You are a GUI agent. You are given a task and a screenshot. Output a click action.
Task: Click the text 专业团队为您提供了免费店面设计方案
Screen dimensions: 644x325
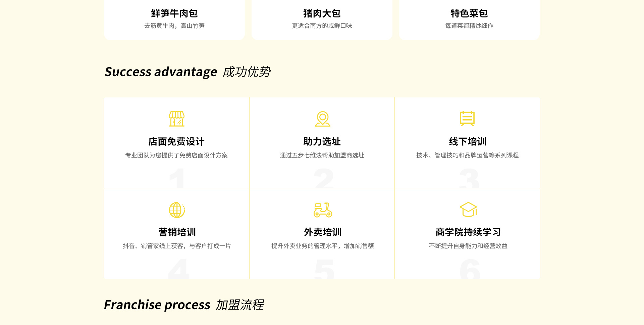coord(176,155)
